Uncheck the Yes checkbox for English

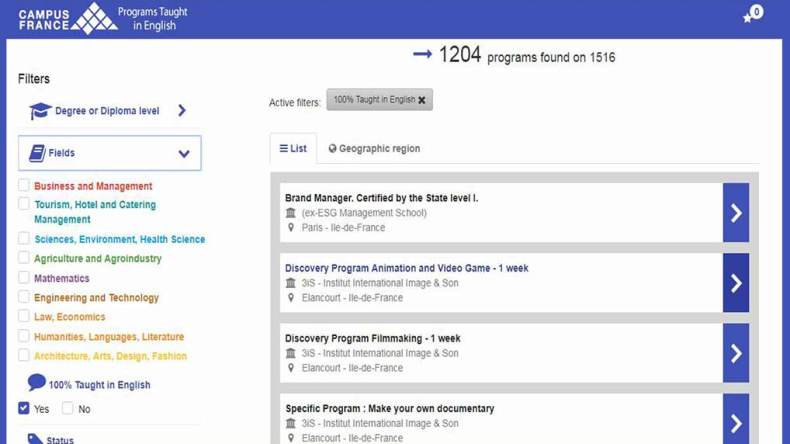pos(24,408)
